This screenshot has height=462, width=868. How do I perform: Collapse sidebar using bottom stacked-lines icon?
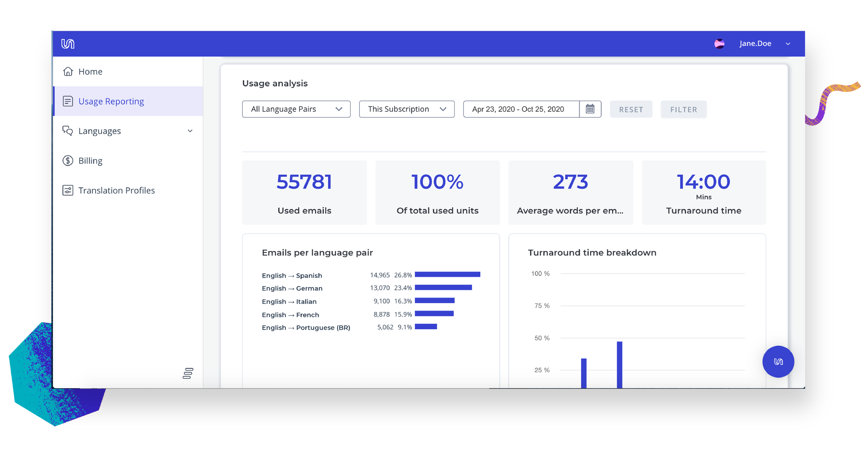(188, 373)
